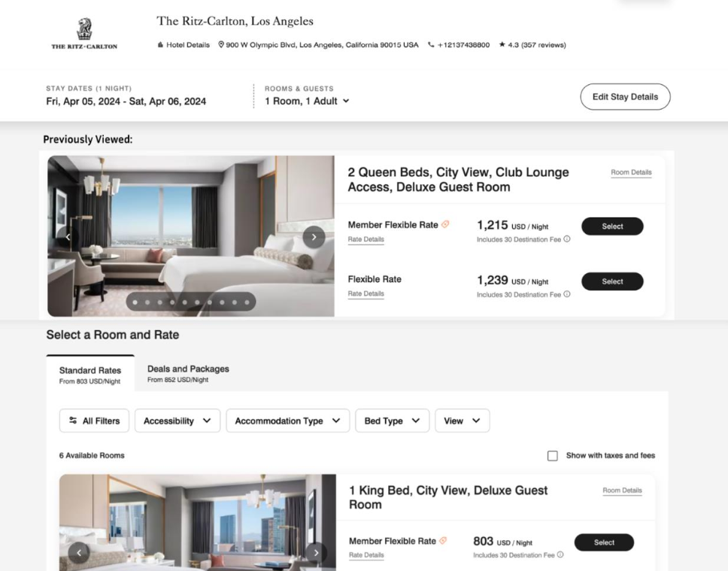
Task: Click the star rating 4.3 reviews
Action: pyautogui.click(x=532, y=44)
